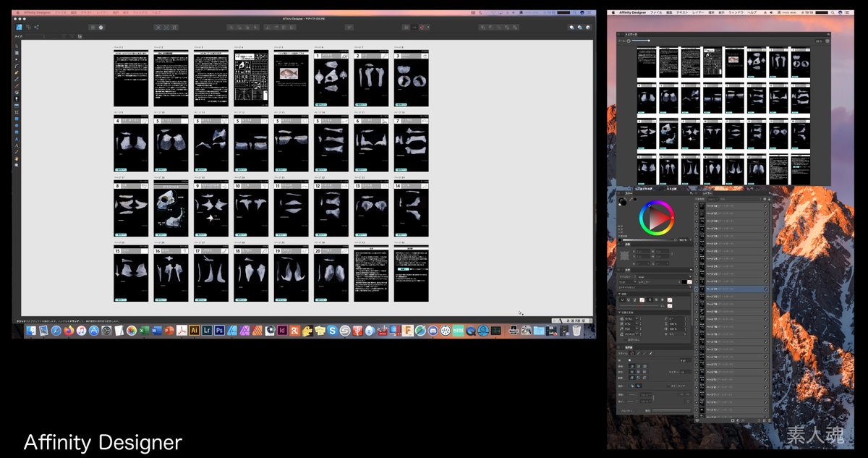Toggle strikethrough formatting in the Character panel
The image size is (868, 458).
(650, 300)
